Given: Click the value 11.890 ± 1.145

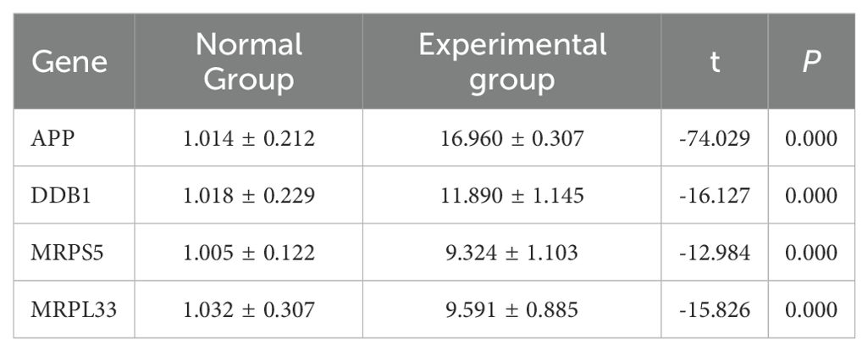Looking at the screenshot, I should [x=512, y=196].
